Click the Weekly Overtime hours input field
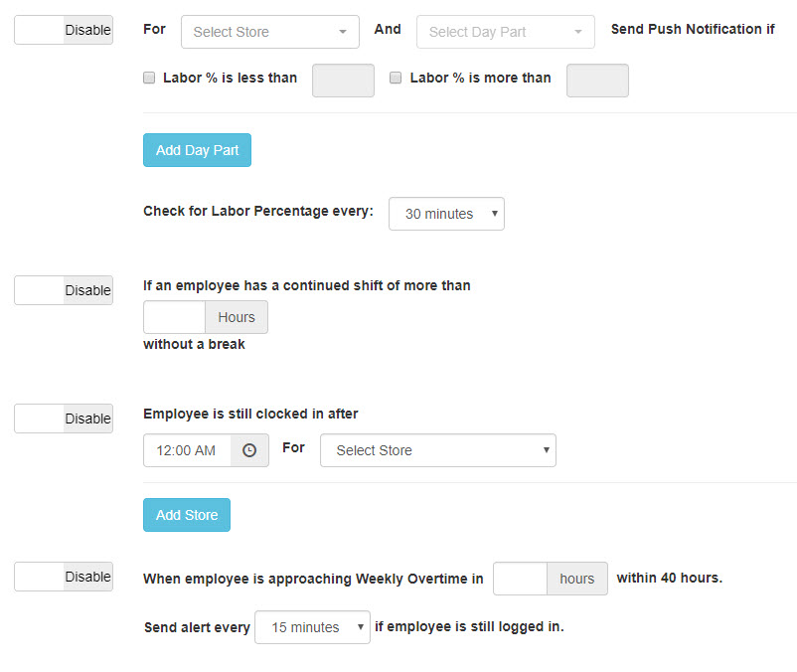Screen dimensions: 797x672 pyautogui.click(x=520, y=579)
